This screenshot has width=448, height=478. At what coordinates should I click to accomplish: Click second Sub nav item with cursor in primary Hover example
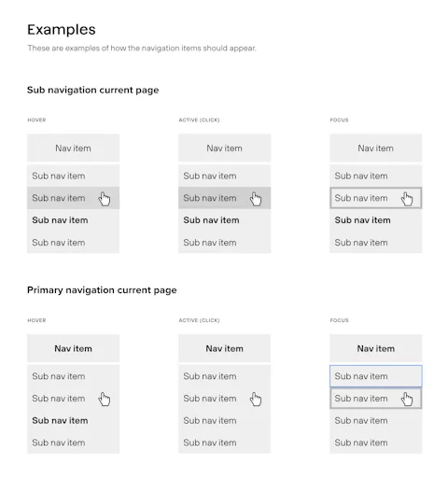(73, 399)
